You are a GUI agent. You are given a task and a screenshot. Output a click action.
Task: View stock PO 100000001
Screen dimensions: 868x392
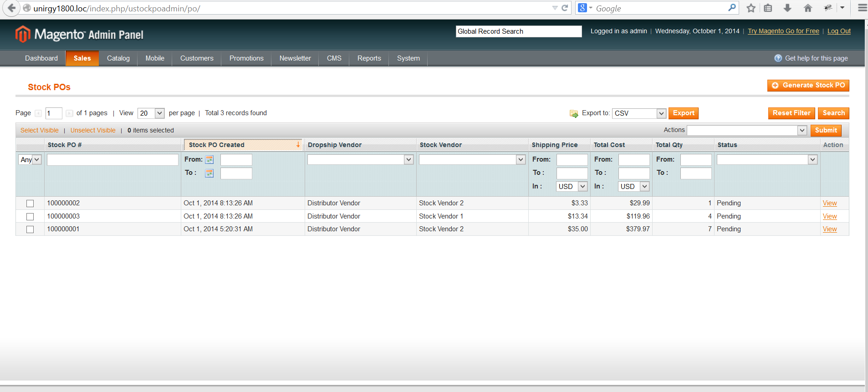point(830,229)
